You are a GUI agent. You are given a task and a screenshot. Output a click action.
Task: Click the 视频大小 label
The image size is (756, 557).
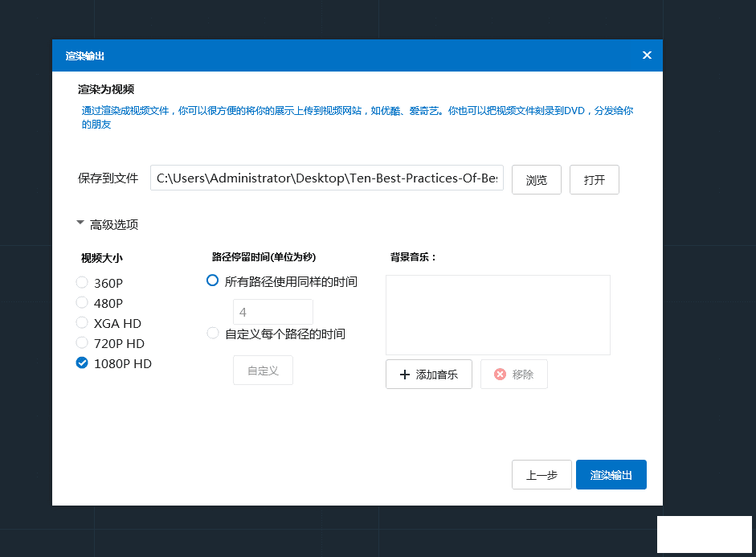pyautogui.click(x=102, y=258)
